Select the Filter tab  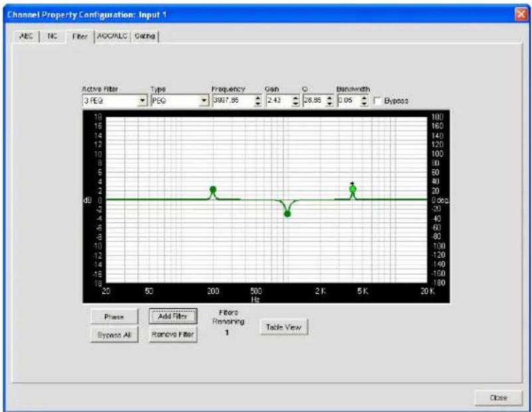(80, 36)
